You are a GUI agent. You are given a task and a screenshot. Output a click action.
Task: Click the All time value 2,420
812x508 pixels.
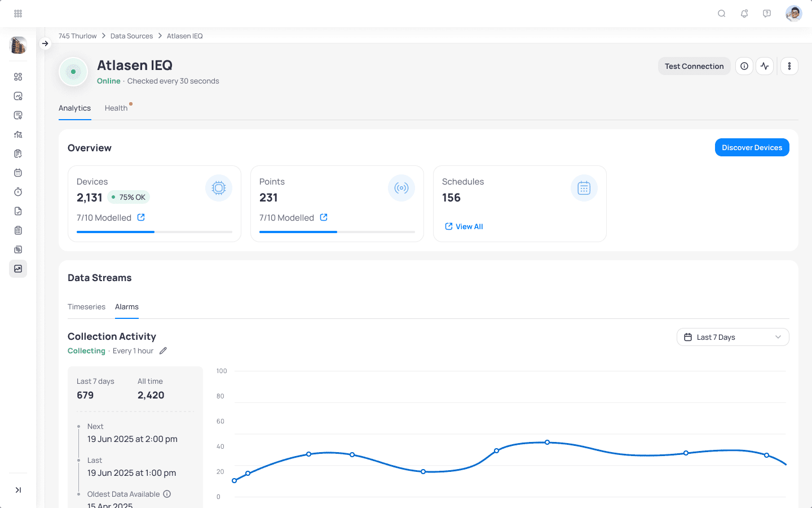coord(151,395)
